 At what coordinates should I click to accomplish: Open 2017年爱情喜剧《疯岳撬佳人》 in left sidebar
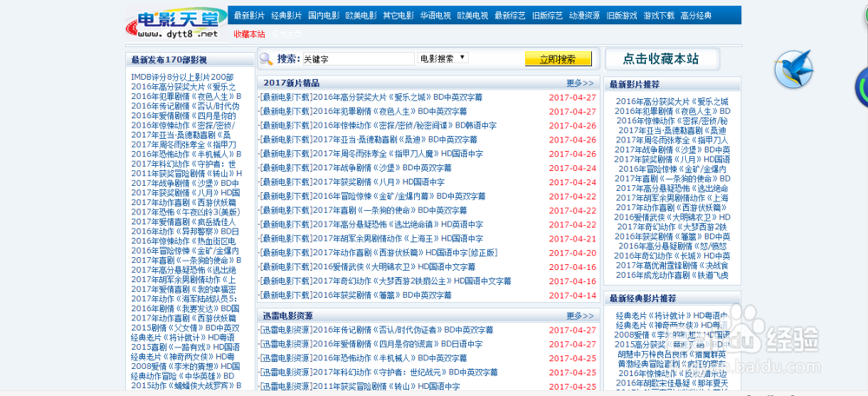click(183, 221)
